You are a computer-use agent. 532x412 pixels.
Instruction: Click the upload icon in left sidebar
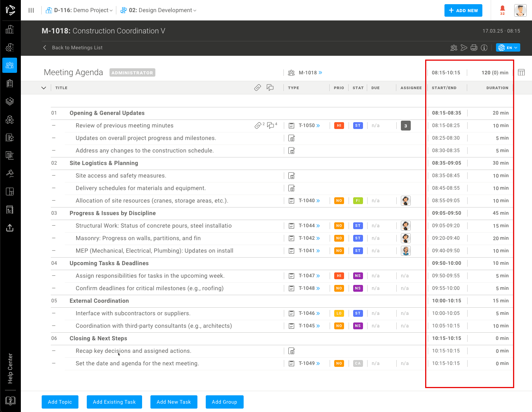tap(10, 228)
